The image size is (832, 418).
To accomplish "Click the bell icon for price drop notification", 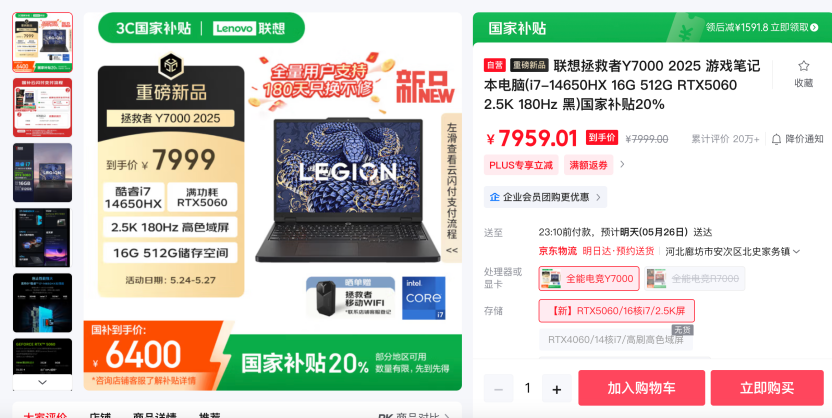I will 776,139.
